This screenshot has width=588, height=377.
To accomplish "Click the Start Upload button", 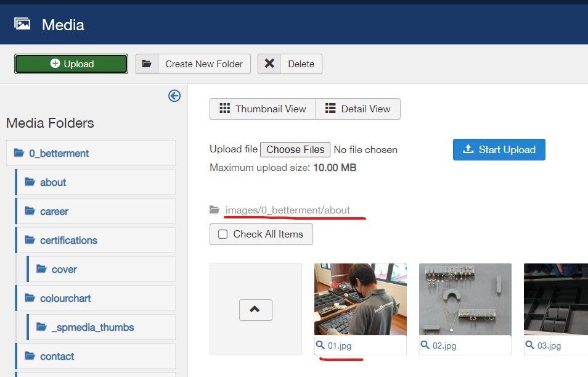I will (499, 149).
